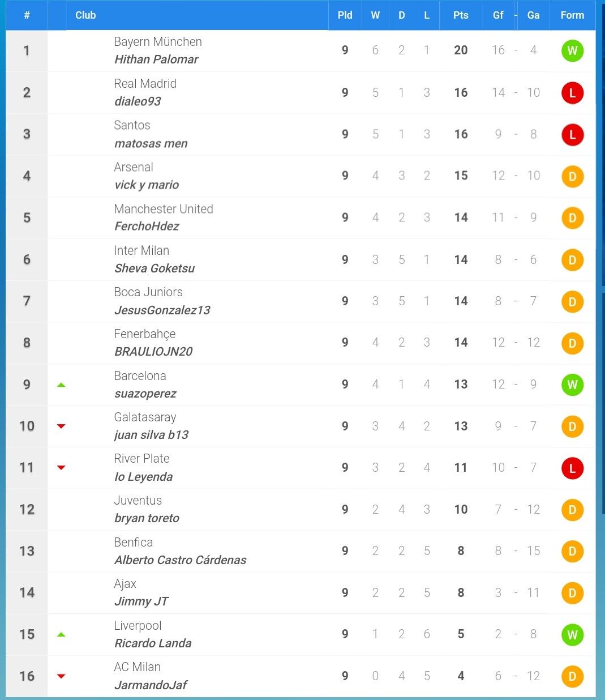
Task: Open player Hithan Palomar's profile
Action: coord(156,59)
